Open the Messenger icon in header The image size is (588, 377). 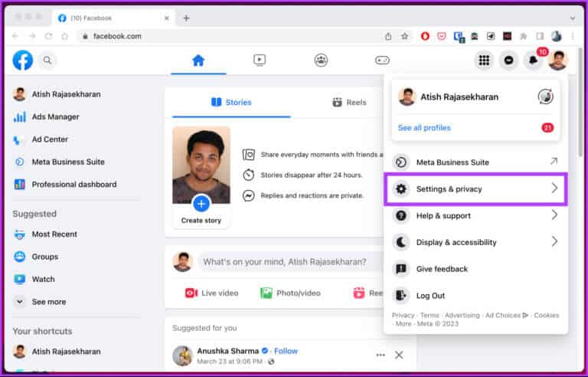pyautogui.click(x=508, y=60)
